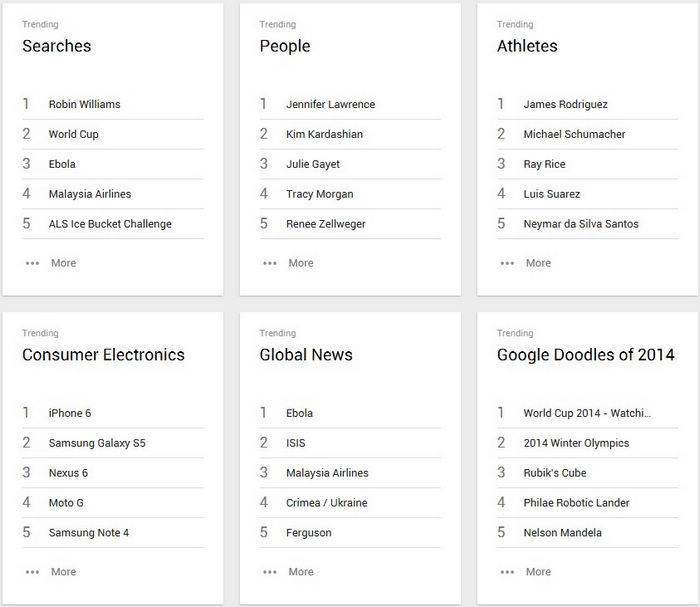Click ellipsis icon in Google Doodles card

(x=508, y=572)
